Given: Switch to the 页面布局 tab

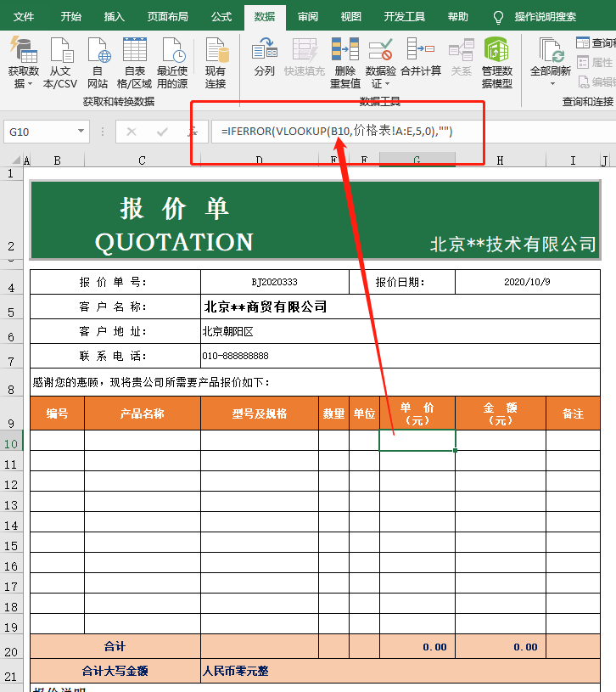Looking at the screenshot, I should click(x=167, y=17).
